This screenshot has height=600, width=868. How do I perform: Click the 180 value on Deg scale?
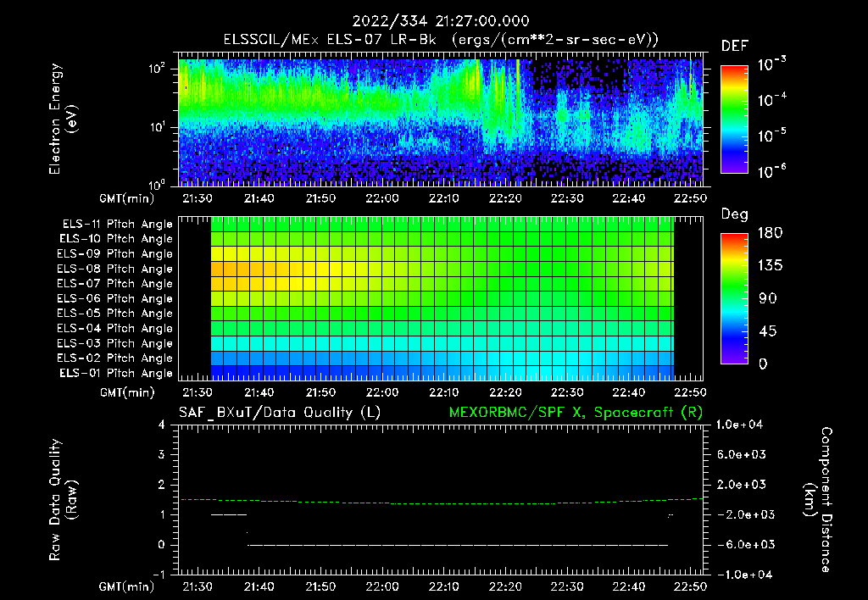click(x=770, y=233)
